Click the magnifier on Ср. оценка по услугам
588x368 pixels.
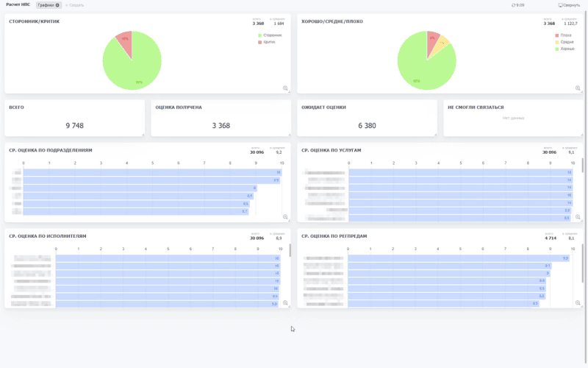coord(578,217)
